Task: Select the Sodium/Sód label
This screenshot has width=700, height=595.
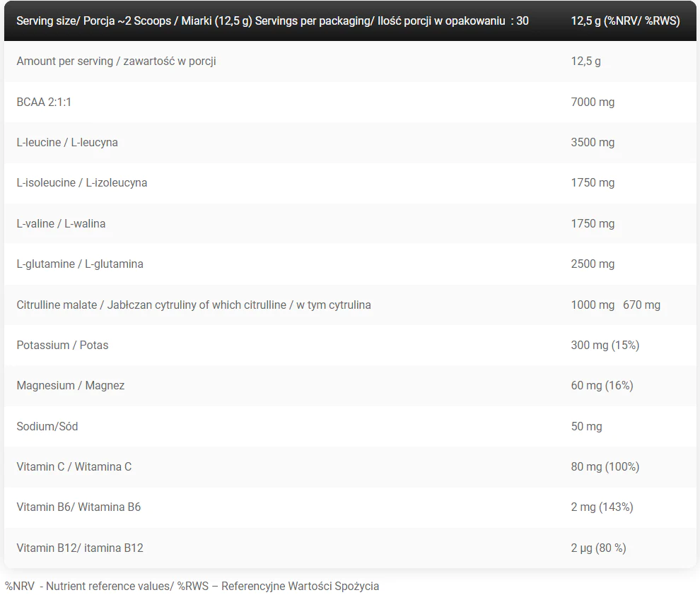Action: pyautogui.click(x=47, y=426)
